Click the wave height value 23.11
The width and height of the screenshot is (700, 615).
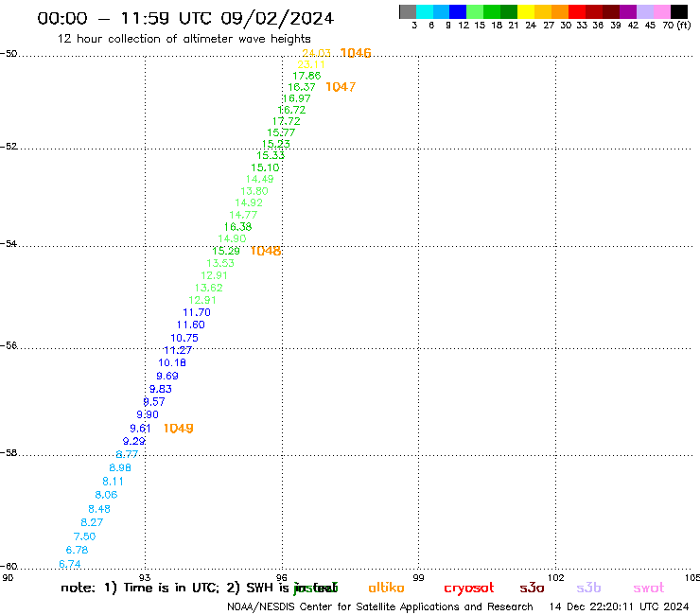311,64
